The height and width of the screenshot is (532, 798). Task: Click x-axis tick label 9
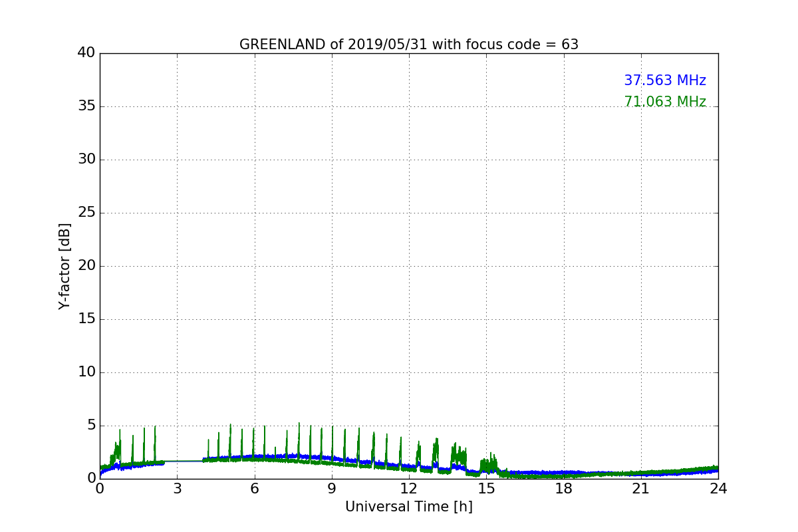point(332,489)
